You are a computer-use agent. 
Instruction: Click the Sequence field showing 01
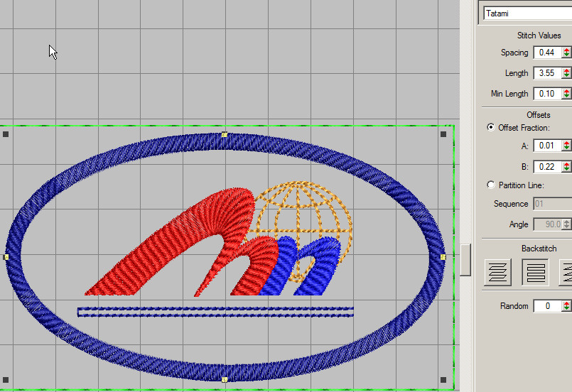click(x=552, y=204)
